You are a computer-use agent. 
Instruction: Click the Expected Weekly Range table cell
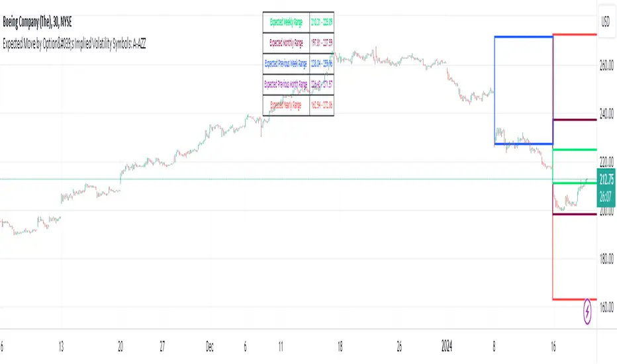(286, 22)
